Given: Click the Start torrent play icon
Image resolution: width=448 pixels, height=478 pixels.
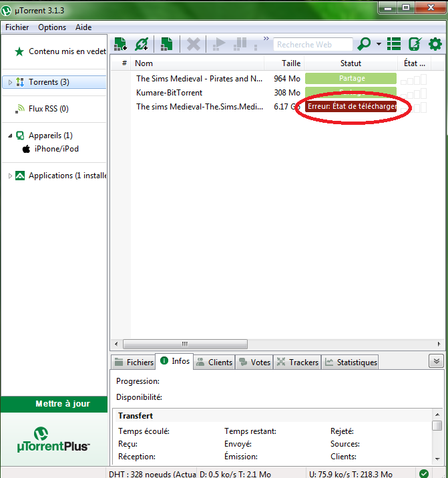Looking at the screenshot, I should point(219,44).
